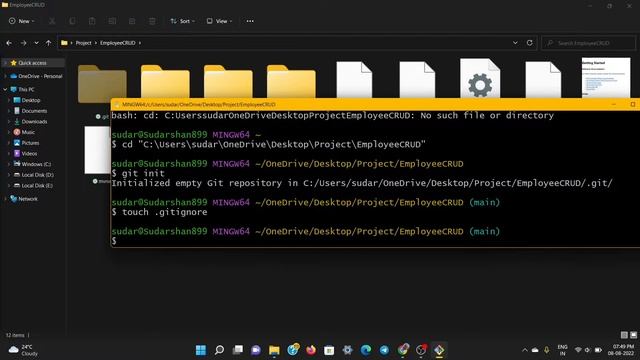The image size is (640, 360).
Task: Go up one level with Up arrow
Action: 49,43
